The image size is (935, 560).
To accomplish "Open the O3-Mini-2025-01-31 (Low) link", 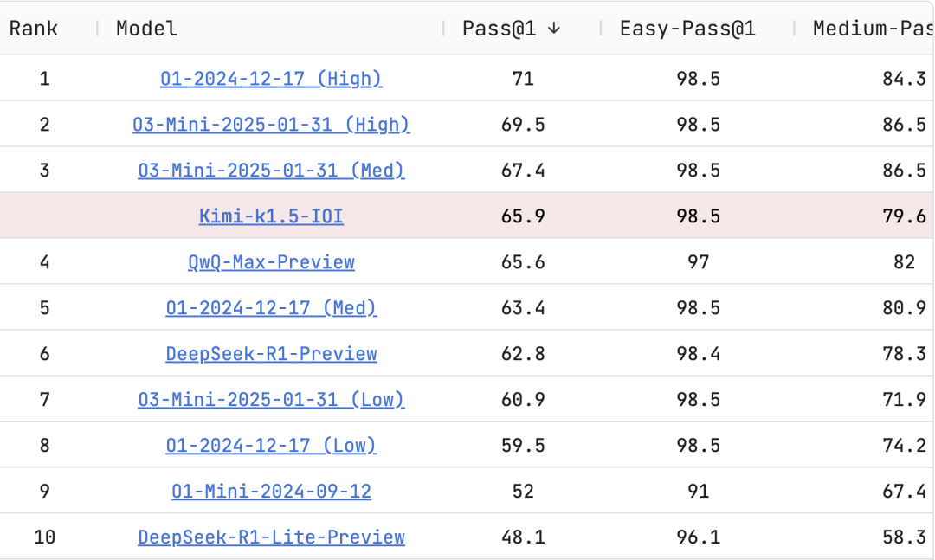I will tap(271, 399).
